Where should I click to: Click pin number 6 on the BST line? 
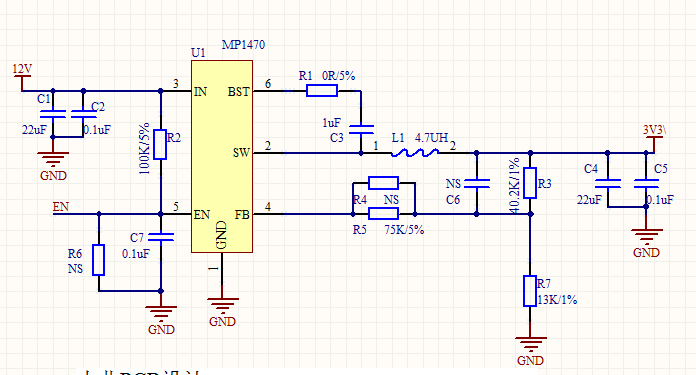tap(268, 84)
